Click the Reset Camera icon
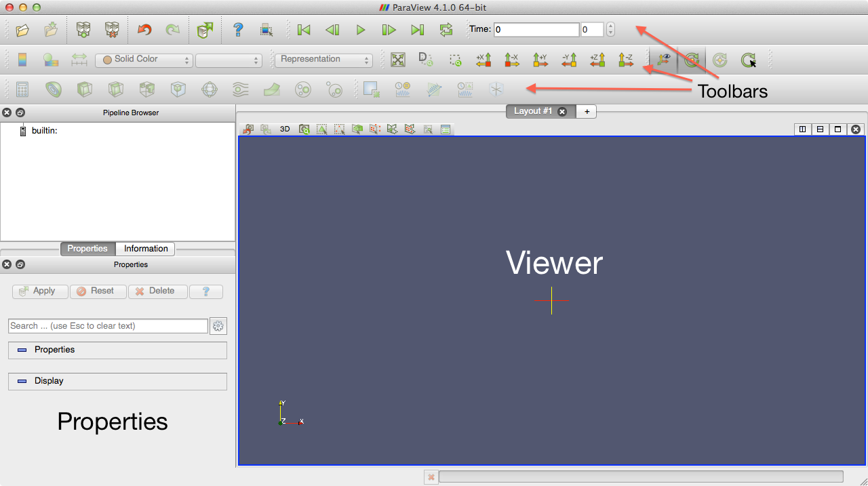This screenshot has width=868, height=486. (397, 60)
